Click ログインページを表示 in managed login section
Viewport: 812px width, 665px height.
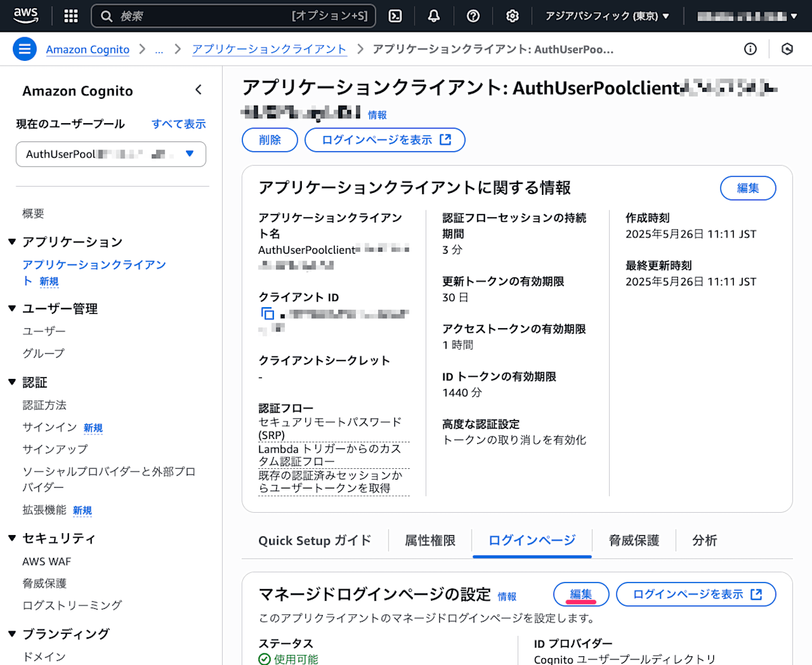click(x=696, y=594)
